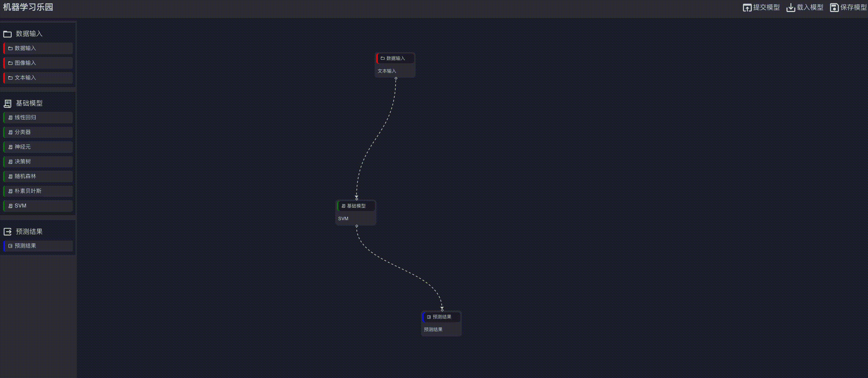
Task: Click the 预测结果 node on canvas
Action: pos(441,323)
